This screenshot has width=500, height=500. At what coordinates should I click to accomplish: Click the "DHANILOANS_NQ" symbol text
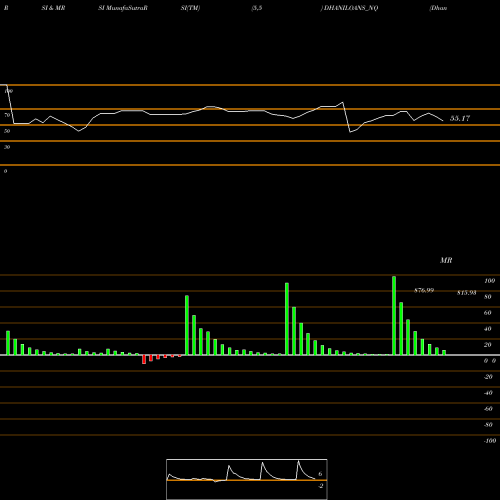pos(351,8)
